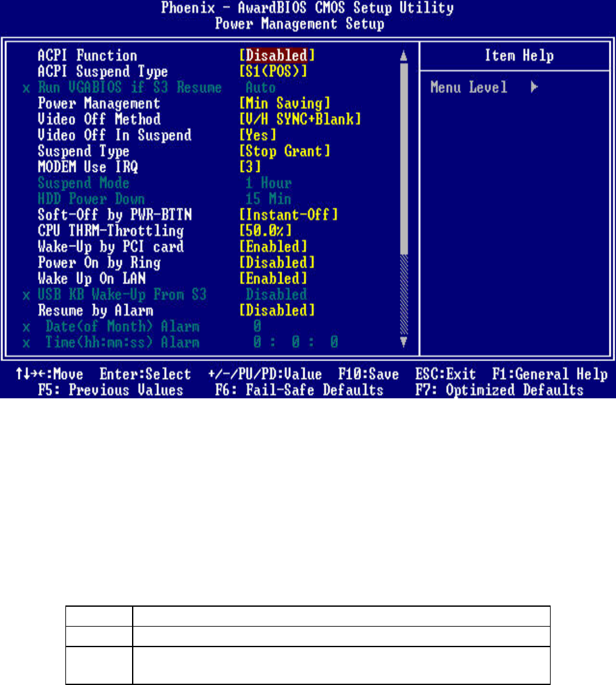The width and height of the screenshot is (616, 685).
Task: Select the Power Management menu item
Action: 99,103
